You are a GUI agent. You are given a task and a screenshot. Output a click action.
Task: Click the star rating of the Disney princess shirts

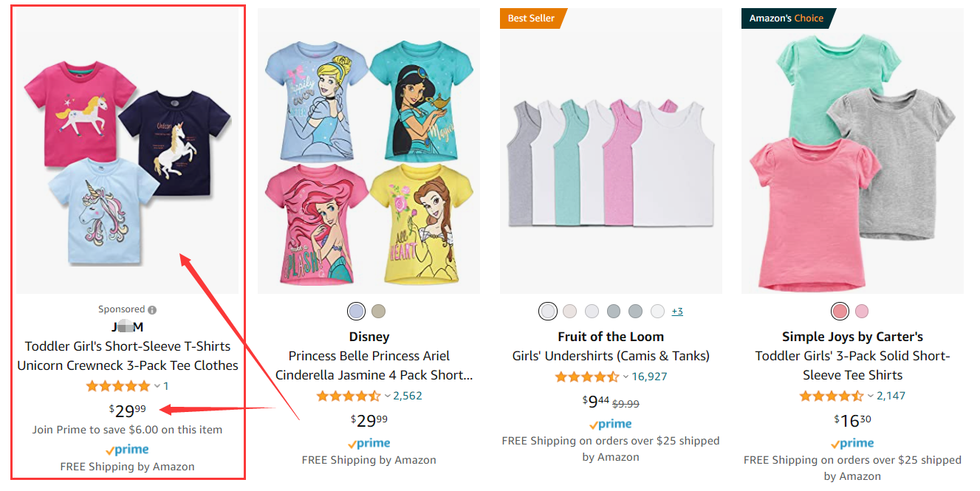(x=349, y=396)
